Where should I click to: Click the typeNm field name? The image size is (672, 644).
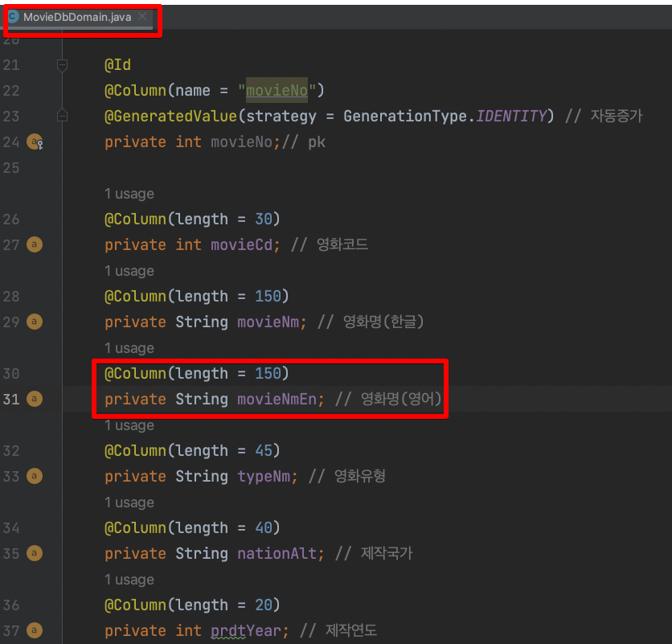(x=264, y=476)
